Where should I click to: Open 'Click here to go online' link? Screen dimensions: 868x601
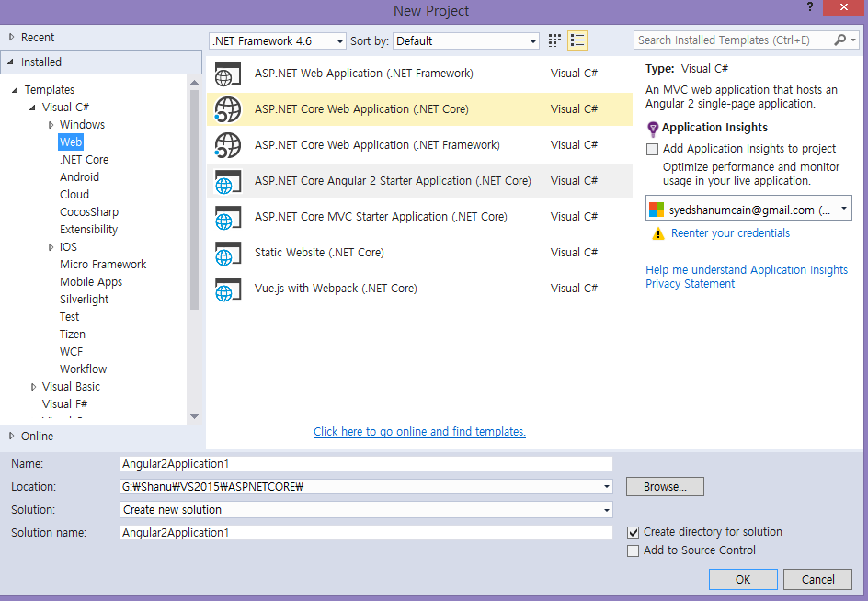pos(419,432)
